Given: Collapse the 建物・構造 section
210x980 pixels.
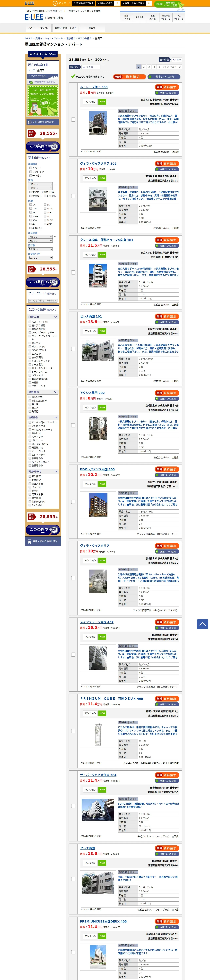Looking at the screenshot, I should (43, 392).
